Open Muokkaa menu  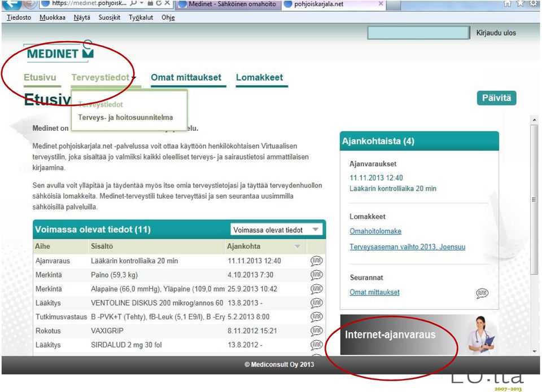[52, 17]
